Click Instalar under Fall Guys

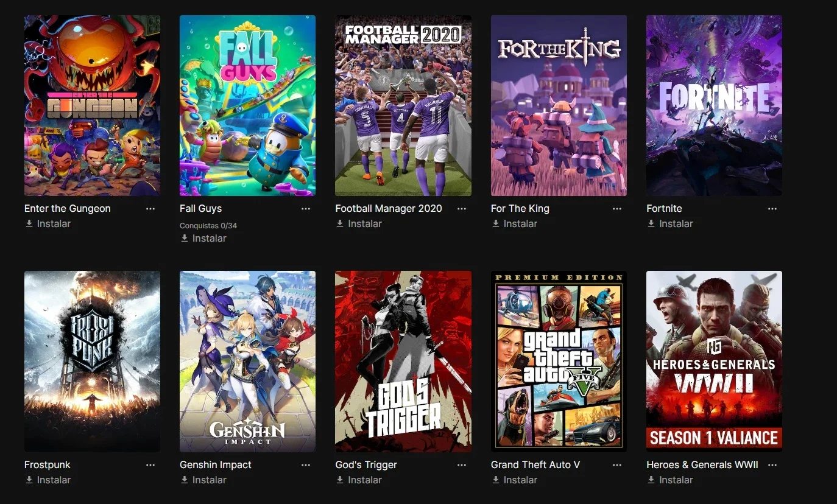coord(203,239)
